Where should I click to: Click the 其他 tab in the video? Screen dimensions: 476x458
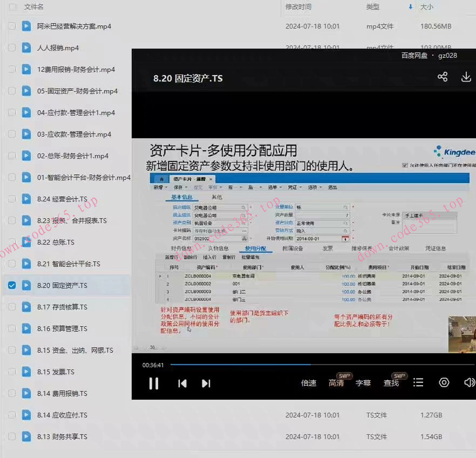click(x=217, y=197)
